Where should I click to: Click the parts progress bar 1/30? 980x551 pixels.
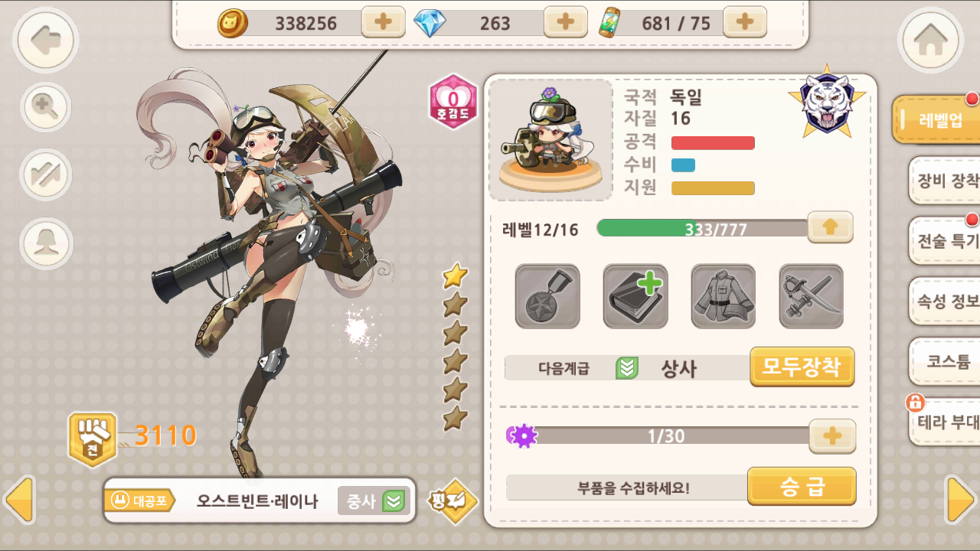pyautogui.click(x=665, y=436)
